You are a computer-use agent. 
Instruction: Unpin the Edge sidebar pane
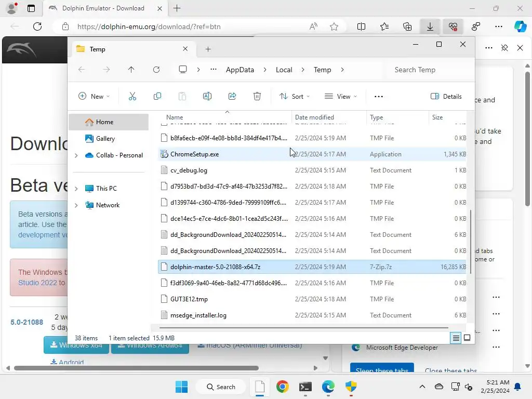[x=504, y=48]
